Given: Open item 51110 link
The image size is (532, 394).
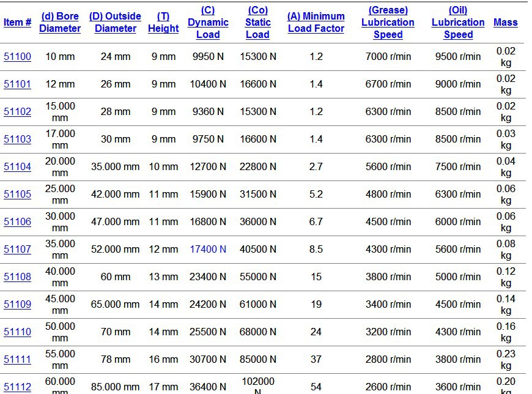Looking at the screenshot, I should [17, 332].
